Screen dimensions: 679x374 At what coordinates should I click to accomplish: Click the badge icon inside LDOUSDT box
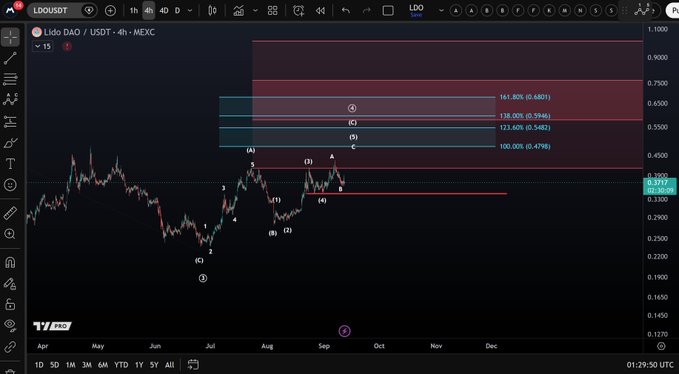point(89,11)
